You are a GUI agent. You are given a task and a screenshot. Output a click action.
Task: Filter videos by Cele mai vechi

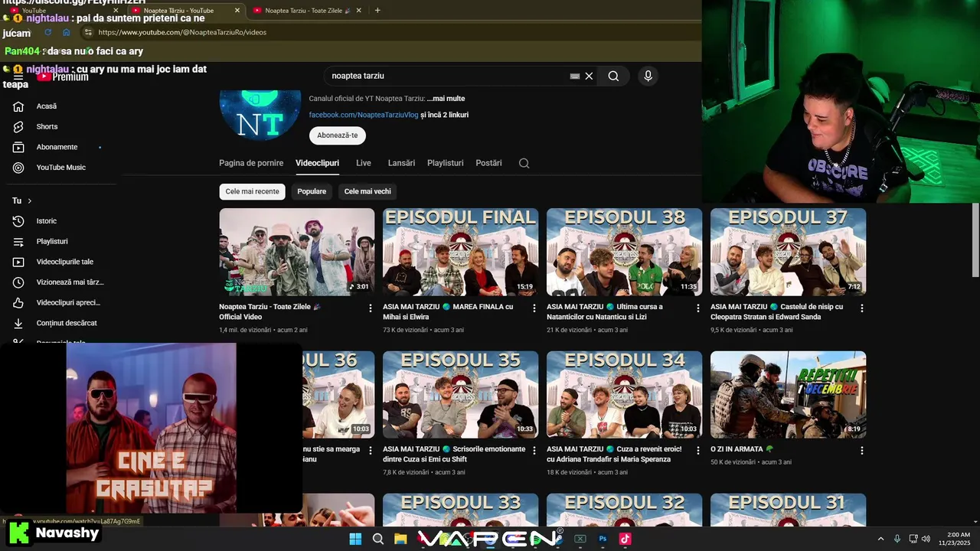pyautogui.click(x=367, y=191)
